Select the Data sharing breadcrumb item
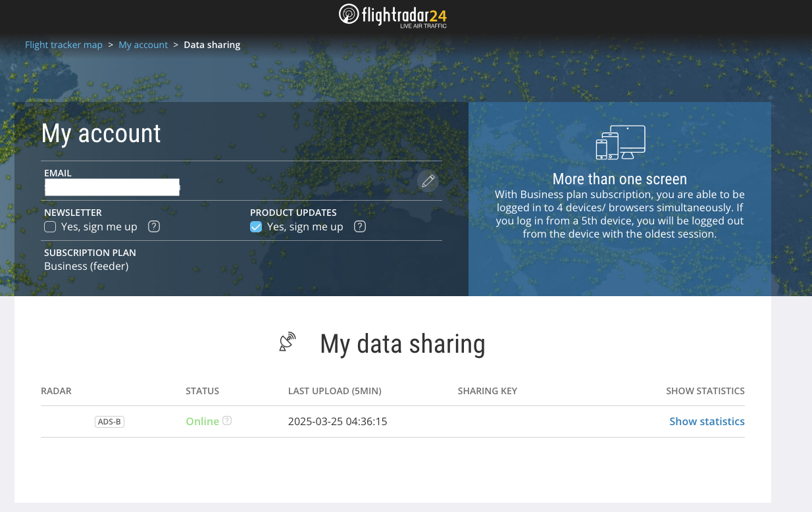This screenshot has width=812, height=512. [212, 45]
